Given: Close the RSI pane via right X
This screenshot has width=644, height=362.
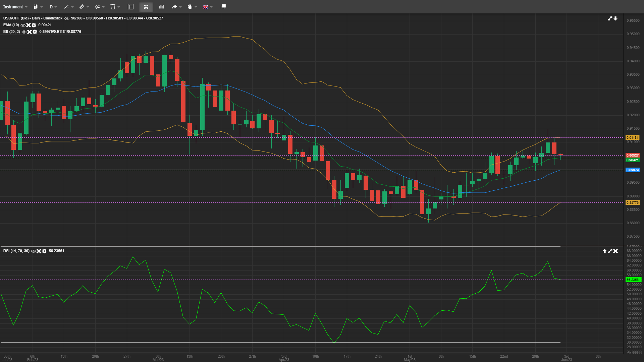Looking at the screenshot, I should point(615,251).
